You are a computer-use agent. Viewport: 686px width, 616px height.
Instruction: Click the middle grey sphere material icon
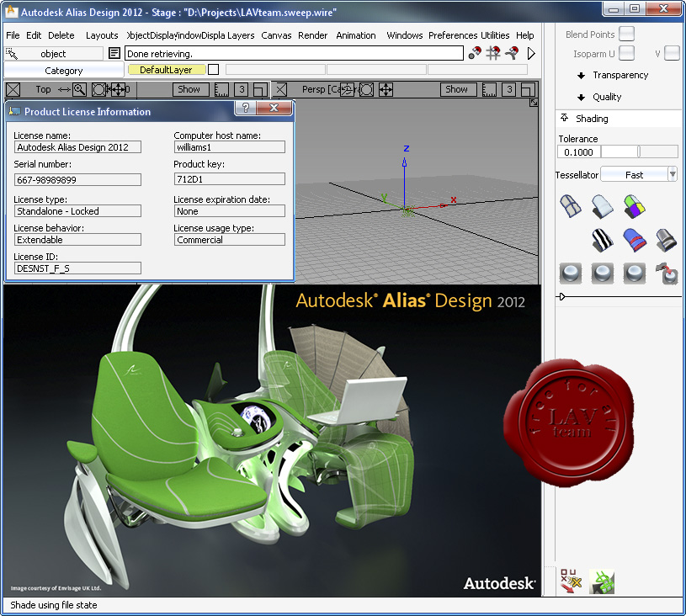[603, 273]
